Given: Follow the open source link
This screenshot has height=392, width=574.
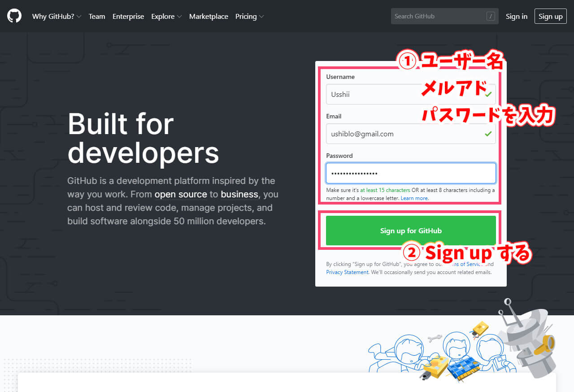Looking at the screenshot, I should pyautogui.click(x=181, y=194).
